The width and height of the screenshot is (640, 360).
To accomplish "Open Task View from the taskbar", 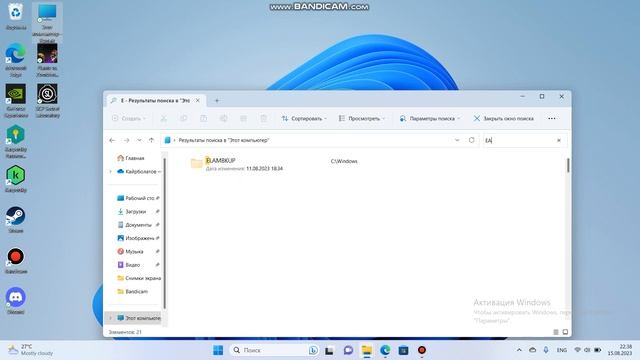I will tap(329, 350).
